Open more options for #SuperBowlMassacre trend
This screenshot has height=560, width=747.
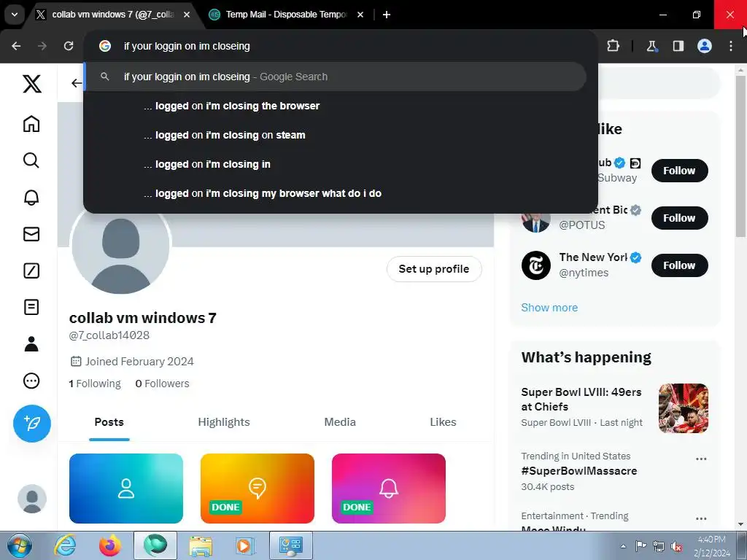pyautogui.click(x=701, y=459)
